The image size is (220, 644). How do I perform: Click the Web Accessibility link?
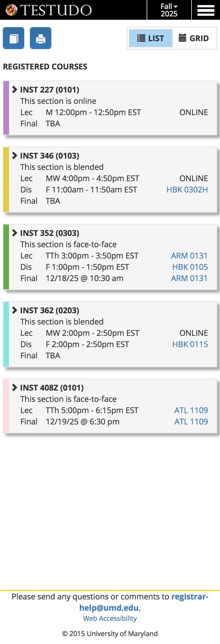[x=110, y=618]
